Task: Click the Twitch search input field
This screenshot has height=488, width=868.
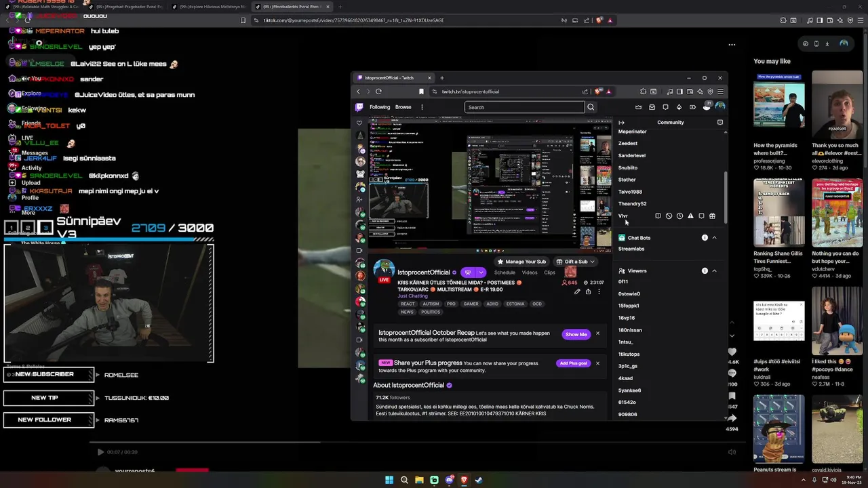Action: (x=524, y=107)
